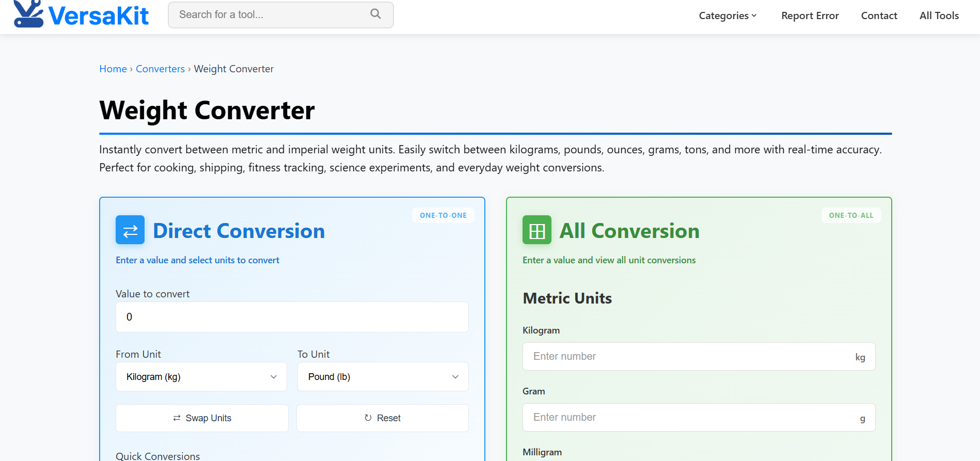
Task: Open the From Unit Kilogram dropdown
Action: coord(201,377)
